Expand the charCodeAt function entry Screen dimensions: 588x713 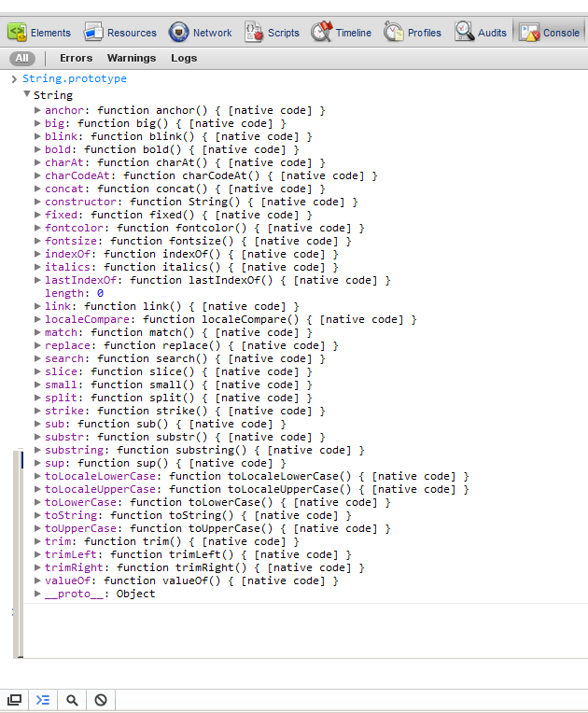(37, 175)
